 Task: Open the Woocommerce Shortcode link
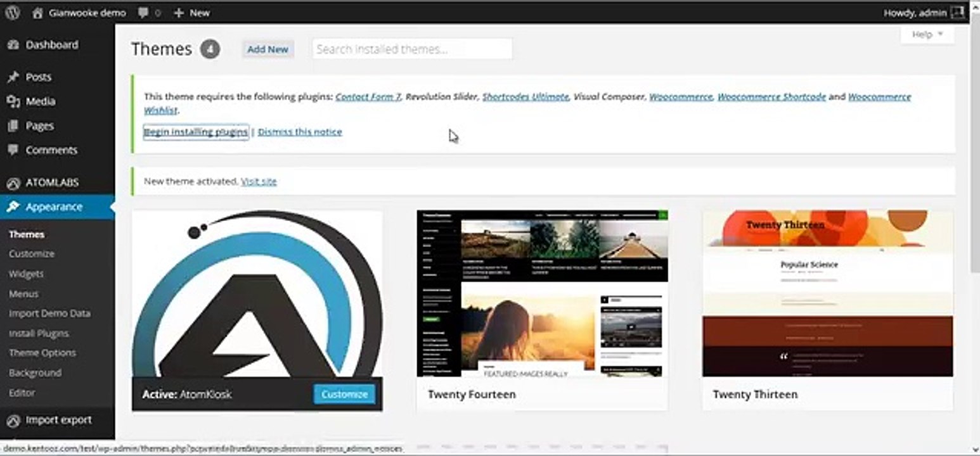pos(771,97)
